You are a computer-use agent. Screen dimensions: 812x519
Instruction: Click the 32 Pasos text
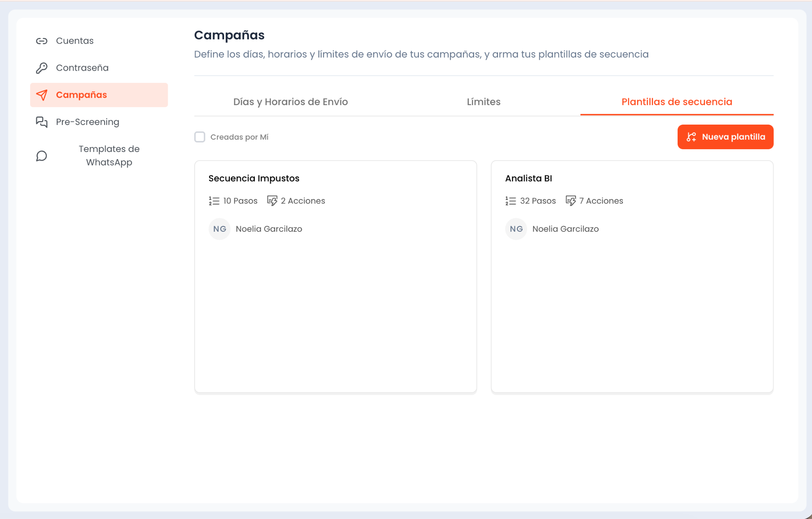538,201
